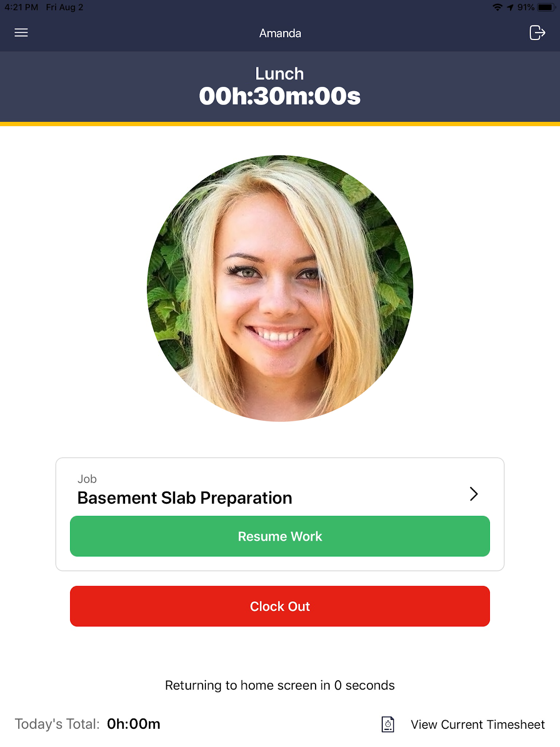Tap the Lunch timer display
560x747 pixels.
tap(280, 96)
